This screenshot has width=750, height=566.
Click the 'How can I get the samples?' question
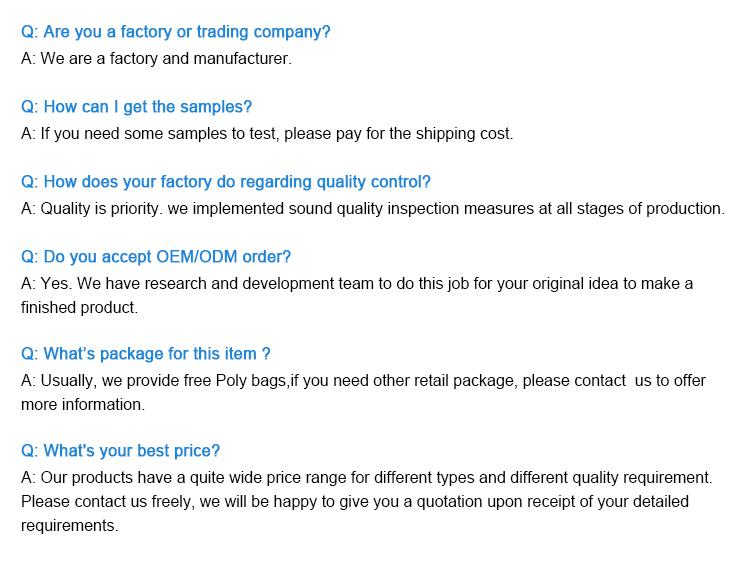(136, 107)
